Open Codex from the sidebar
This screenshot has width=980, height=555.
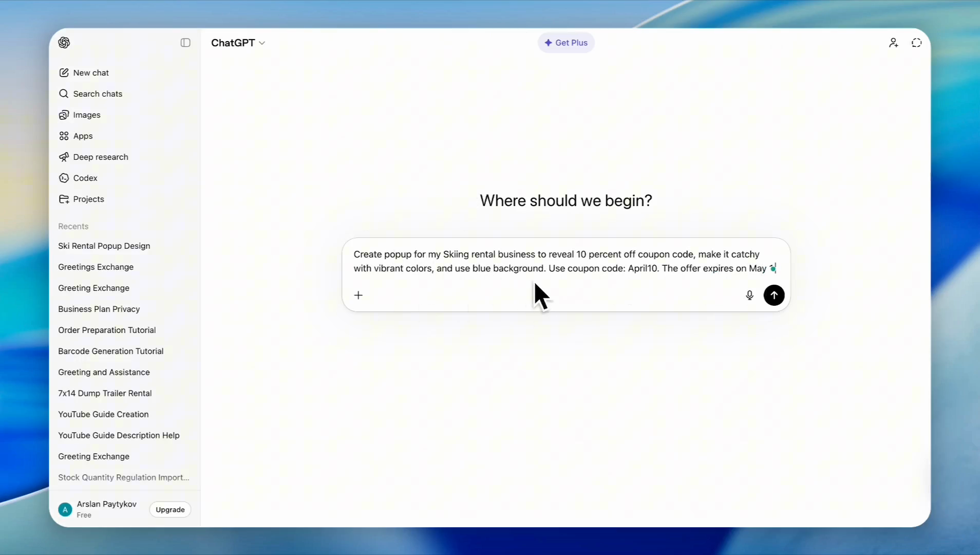(85, 178)
